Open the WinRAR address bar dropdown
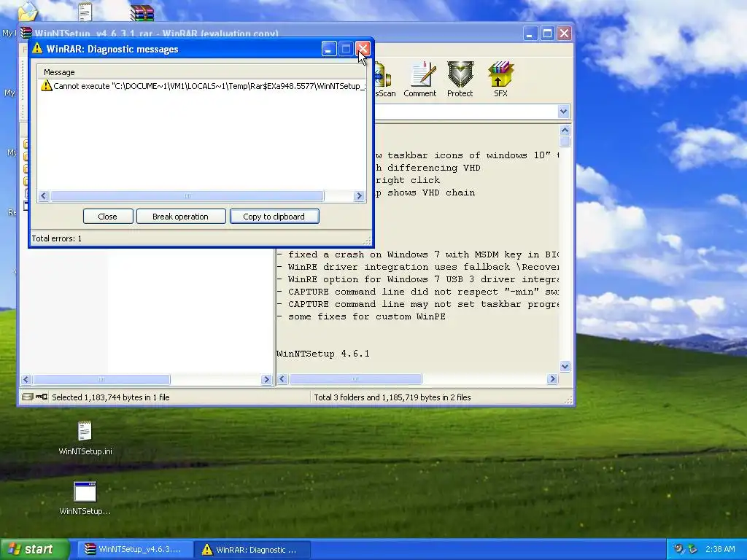The width and height of the screenshot is (747, 560). 564,112
